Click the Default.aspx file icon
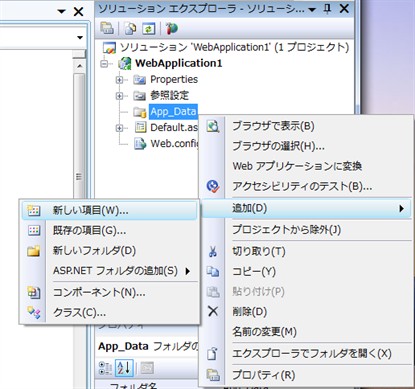The height and width of the screenshot is (389, 415). point(140,128)
